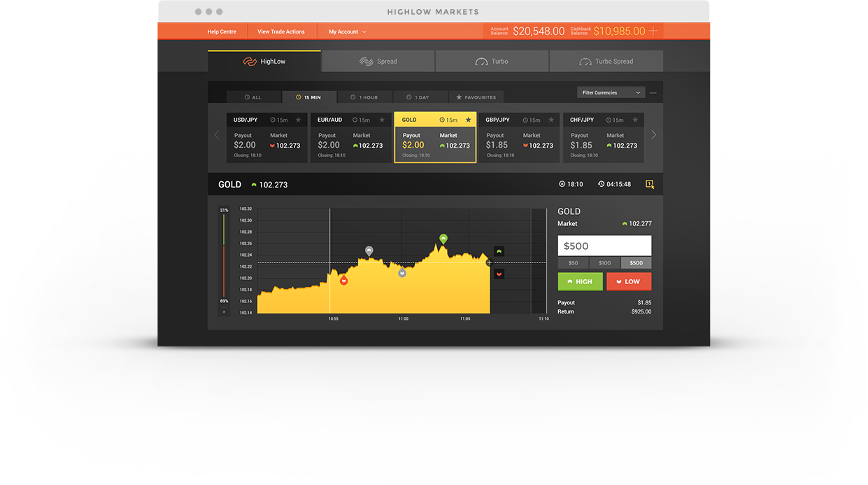Select the GOLD asset card
The height and width of the screenshot is (485, 868).
pos(435,138)
